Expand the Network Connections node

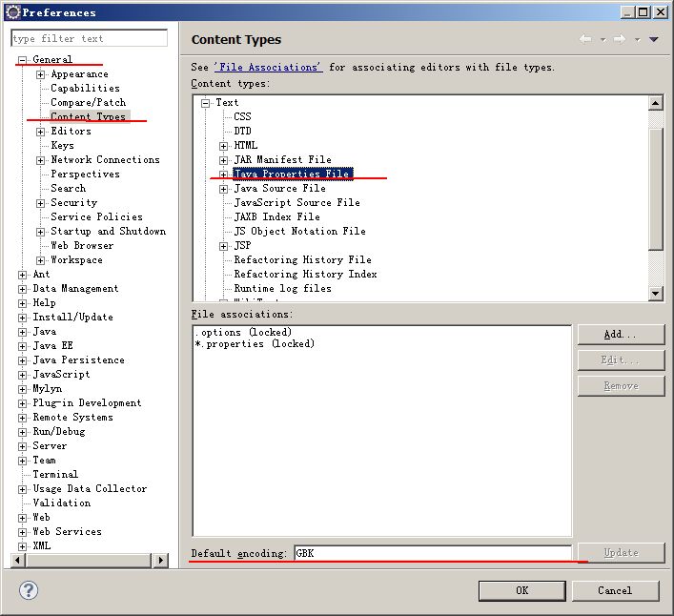[x=40, y=160]
